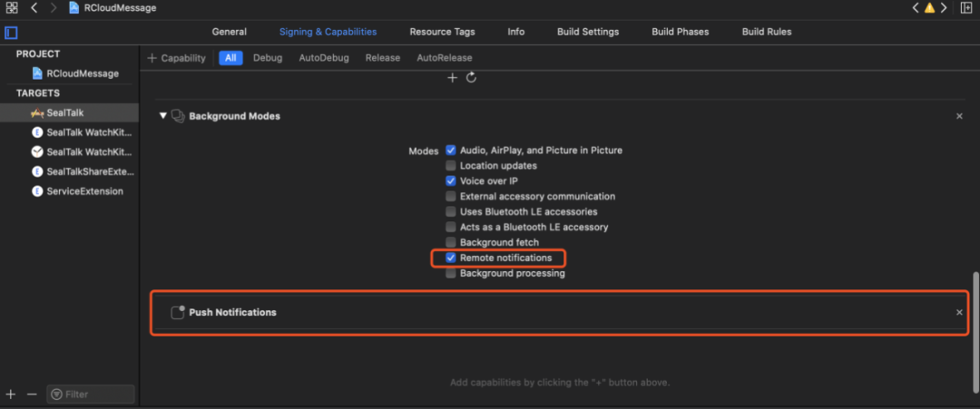The image size is (980, 409).
Task: Go back with the left chevron
Action: click(34, 8)
